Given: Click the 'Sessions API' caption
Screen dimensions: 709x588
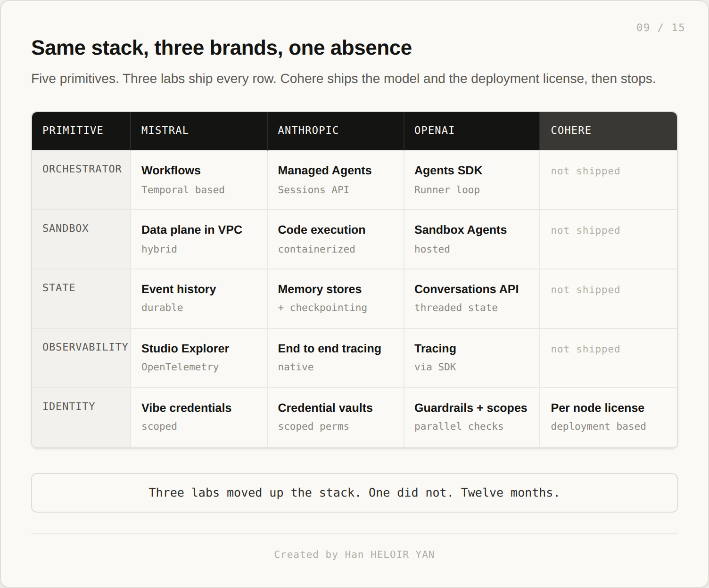Looking at the screenshot, I should [x=313, y=190].
